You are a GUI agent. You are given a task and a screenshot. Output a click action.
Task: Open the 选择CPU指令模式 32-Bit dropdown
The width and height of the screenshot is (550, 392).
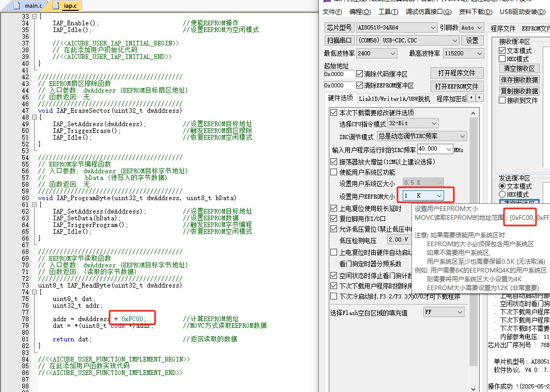[x=413, y=124]
